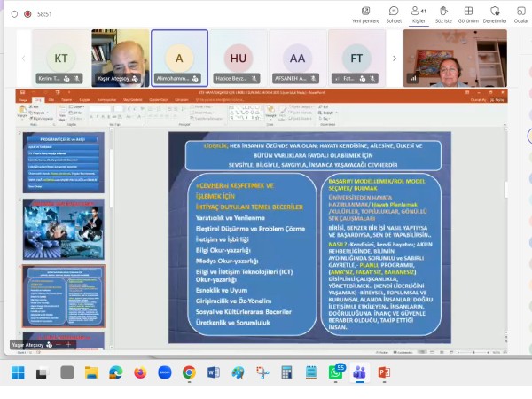Open the Sohbet chat panel
Viewport: 532px width, 399px height.
[x=394, y=14]
